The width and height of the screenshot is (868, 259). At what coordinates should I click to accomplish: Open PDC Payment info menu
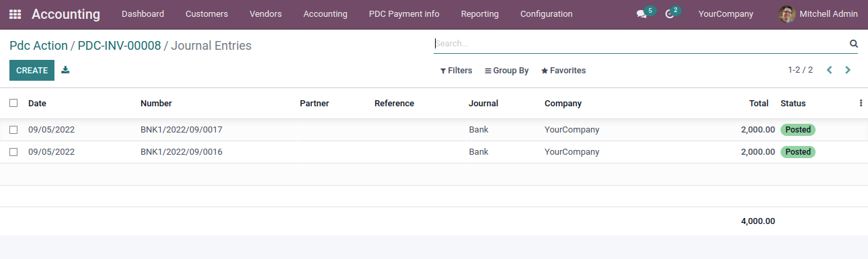tap(404, 14)
